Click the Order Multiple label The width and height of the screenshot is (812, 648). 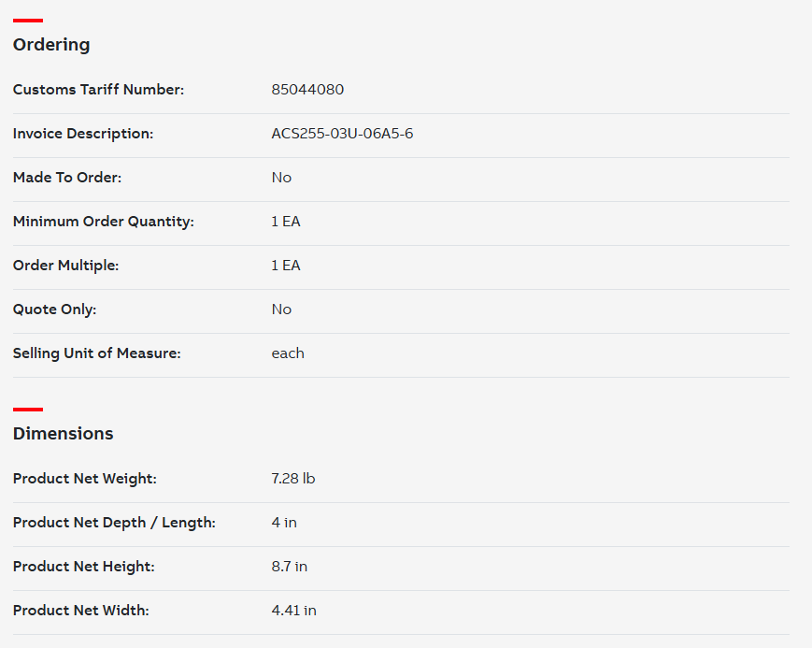tap(65, 266)
